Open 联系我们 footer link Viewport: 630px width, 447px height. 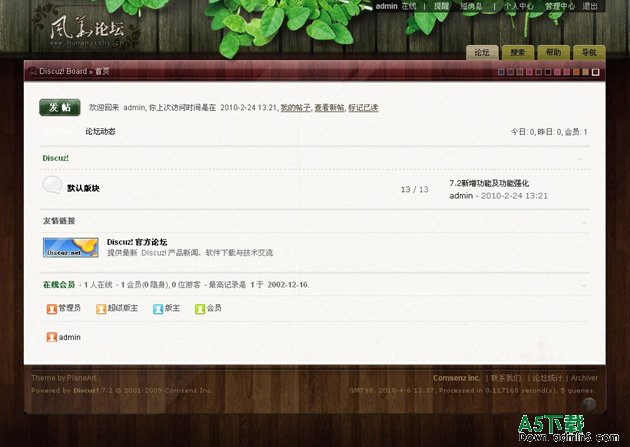(x=506, y=378)
